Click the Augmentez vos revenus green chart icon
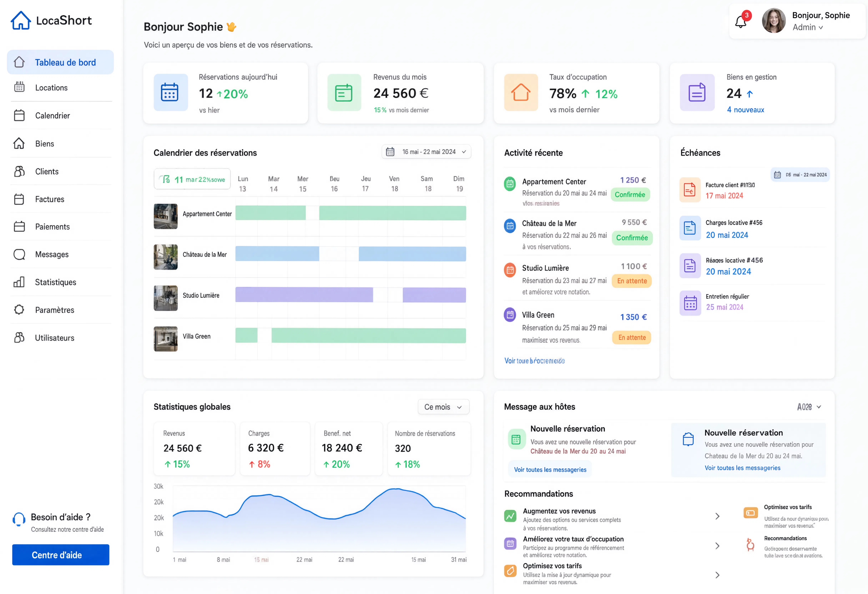The height and width of the screenshot is (594, 868). pos(510,516)
